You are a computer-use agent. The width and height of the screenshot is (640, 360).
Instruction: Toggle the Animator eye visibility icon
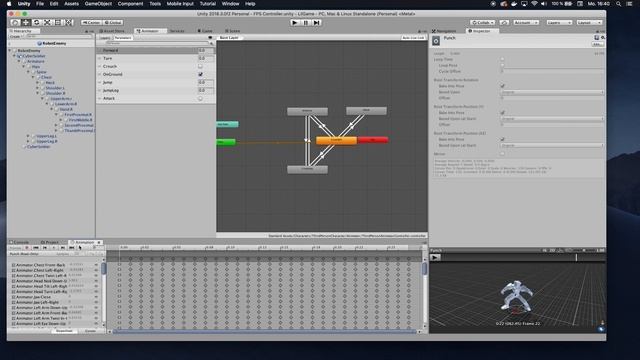pyautogui.click(x=210, y=38)
